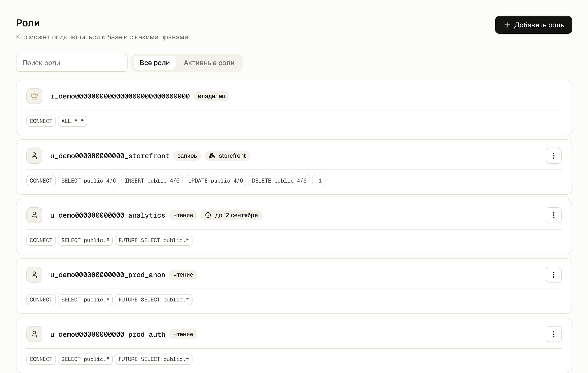Select role name u_demo000000000000_prod_anon
This screenshot has height=373, width=588.
click(108, 275)
